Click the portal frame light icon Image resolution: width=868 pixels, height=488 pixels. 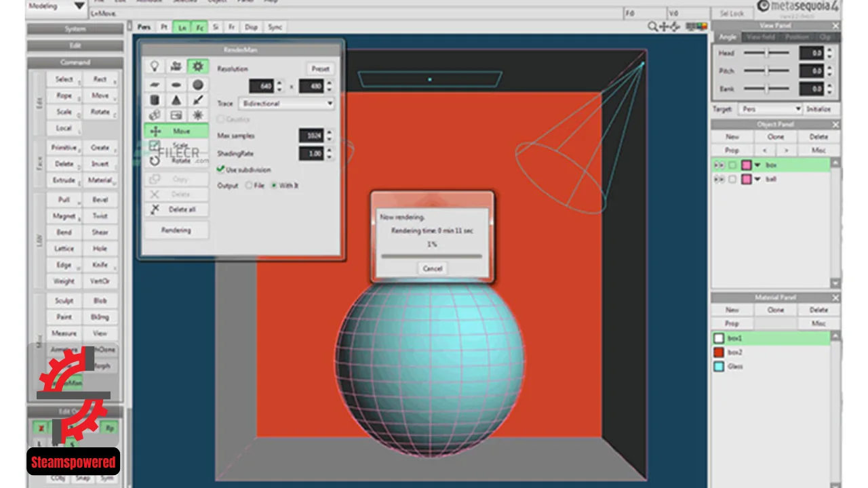pos(176,116)
